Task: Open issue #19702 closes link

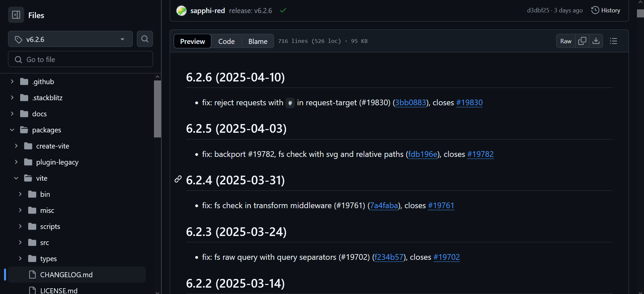Action: coord(446,257)
